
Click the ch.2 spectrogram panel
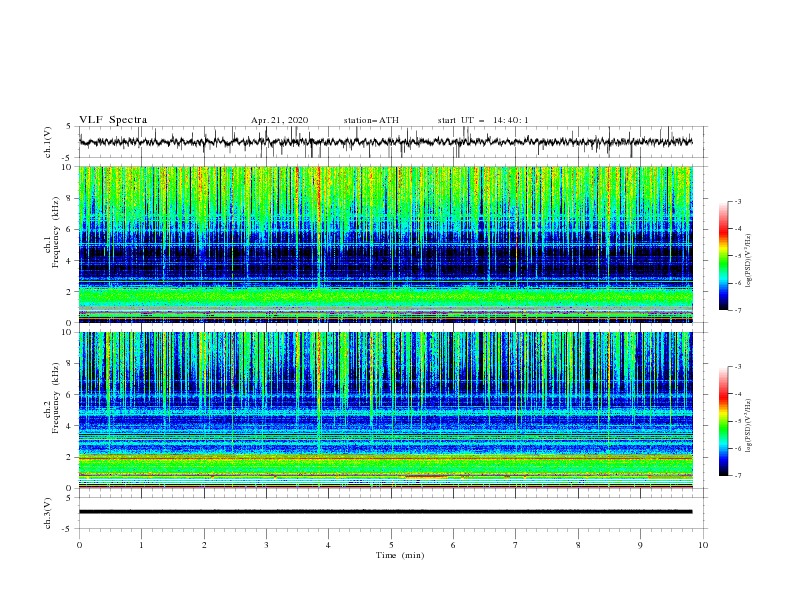tap(385, 410)
